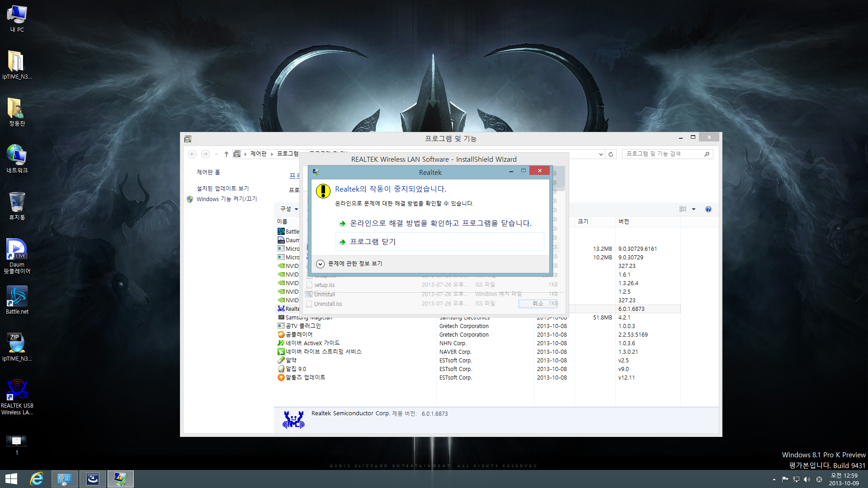Click the up arrow navigation button

(226, 154)
